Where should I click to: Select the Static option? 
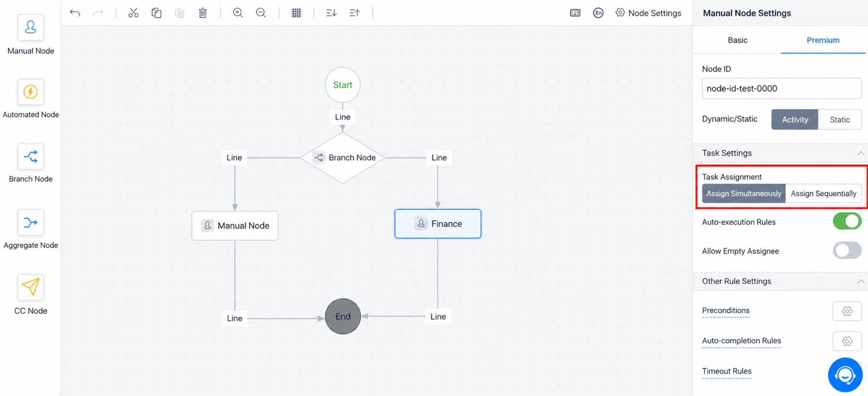coord(840,119)
